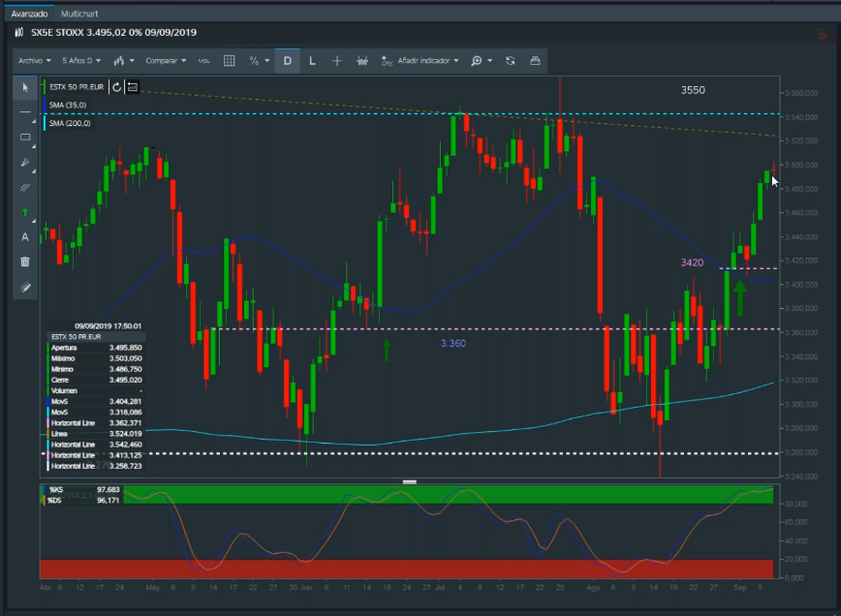Switch to the Avanzado tab
Viewport: 841px width, 616px height.
pos(29,14)
